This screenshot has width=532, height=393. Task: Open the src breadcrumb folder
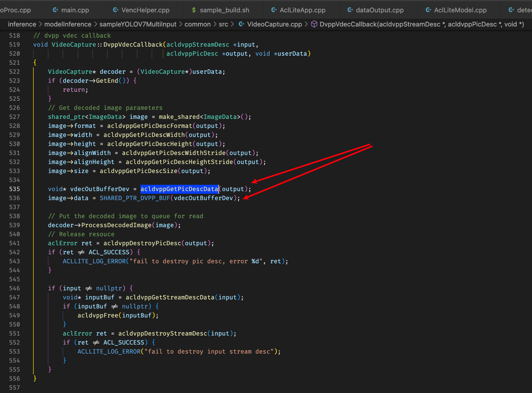click(x=223, y=24)
